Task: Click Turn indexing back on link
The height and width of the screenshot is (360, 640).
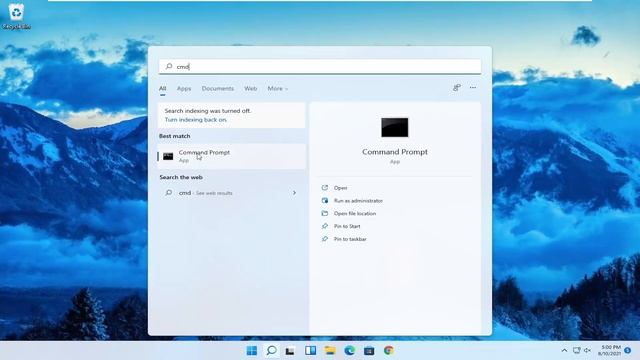Action: [x=196, y=120]
